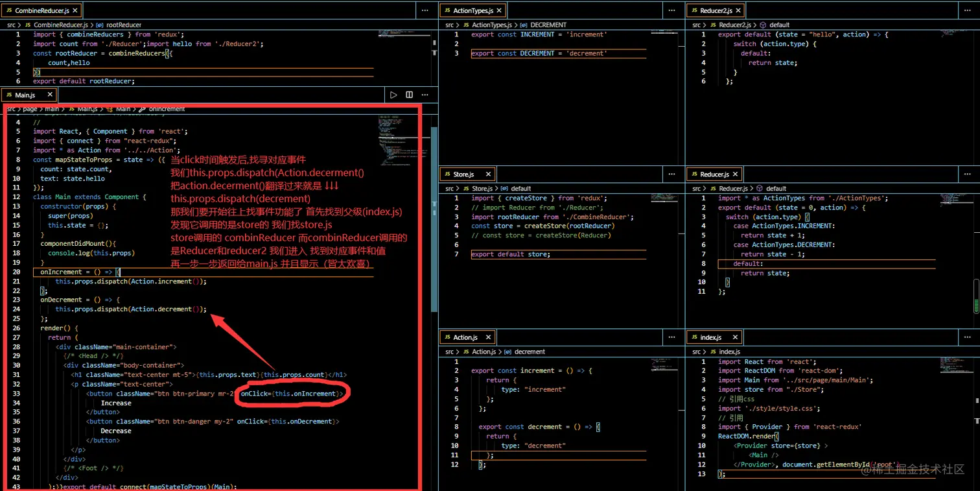Close the Main.js tab

point(51,95)
